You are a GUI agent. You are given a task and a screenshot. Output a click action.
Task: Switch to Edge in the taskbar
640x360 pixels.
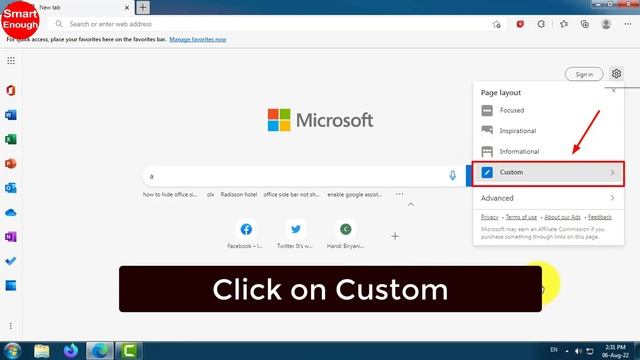[100, 351]
